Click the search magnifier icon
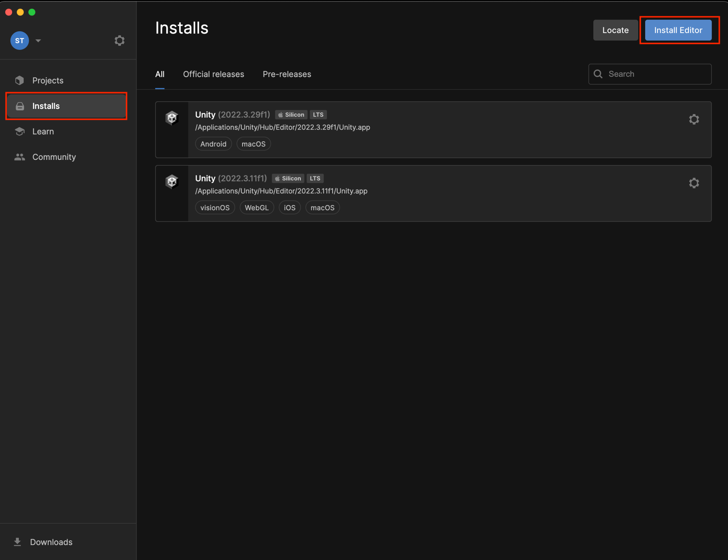The image size is (728, 560). (x=598, y=74)
